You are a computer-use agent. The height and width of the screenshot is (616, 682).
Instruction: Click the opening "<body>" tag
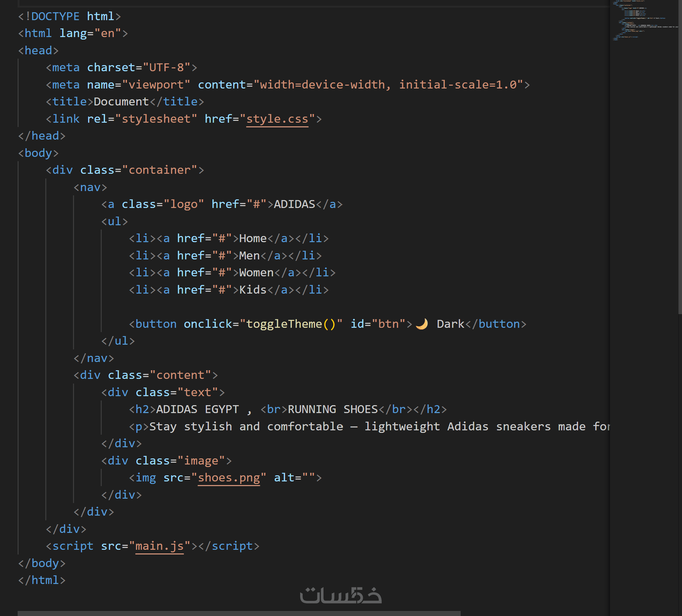[x=38, y=153]
